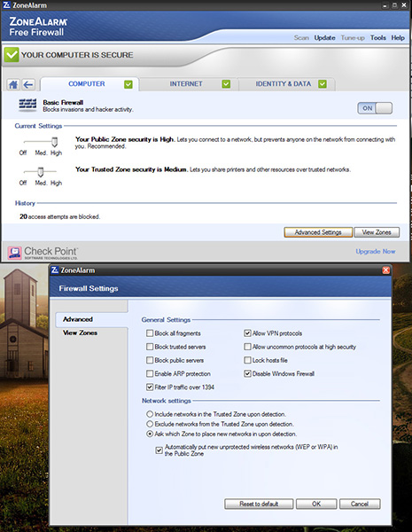Click the Public Zone security slider handle
This screenshot has height=532, width=412.
[55, 142]
